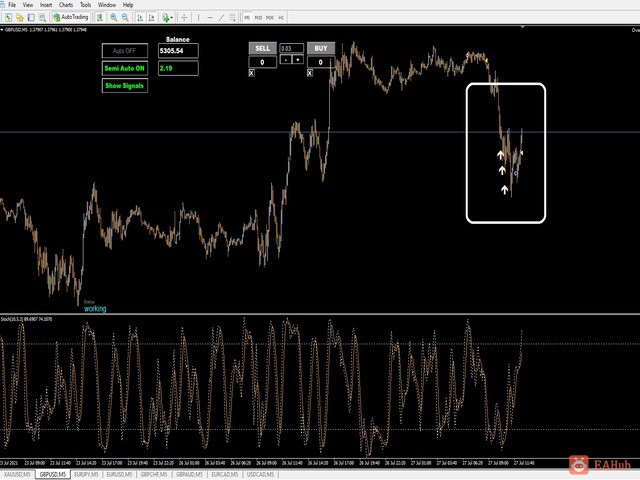Open the Help menu
The width and height of the screenshot is (640, 480).
[x=128, y=5]
